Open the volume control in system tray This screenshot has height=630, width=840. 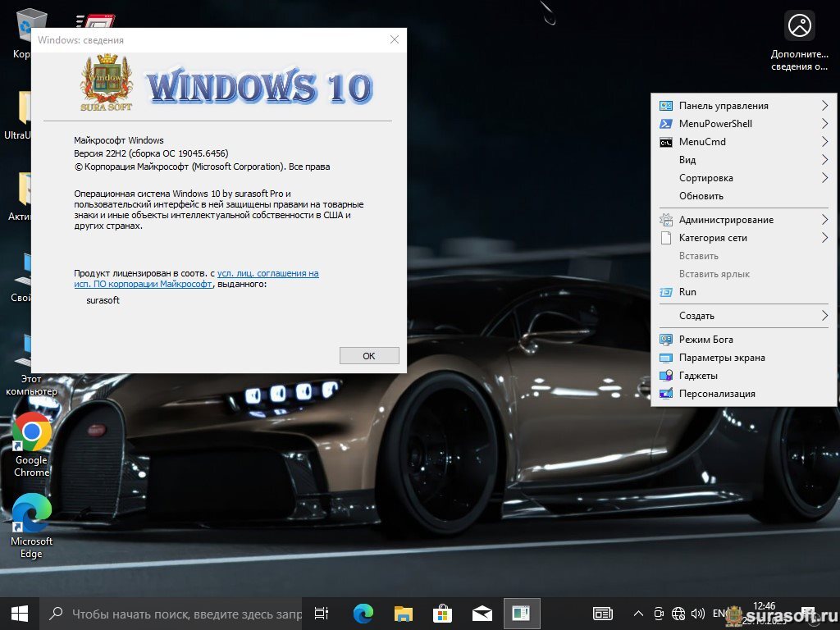[x=698, y=613]
